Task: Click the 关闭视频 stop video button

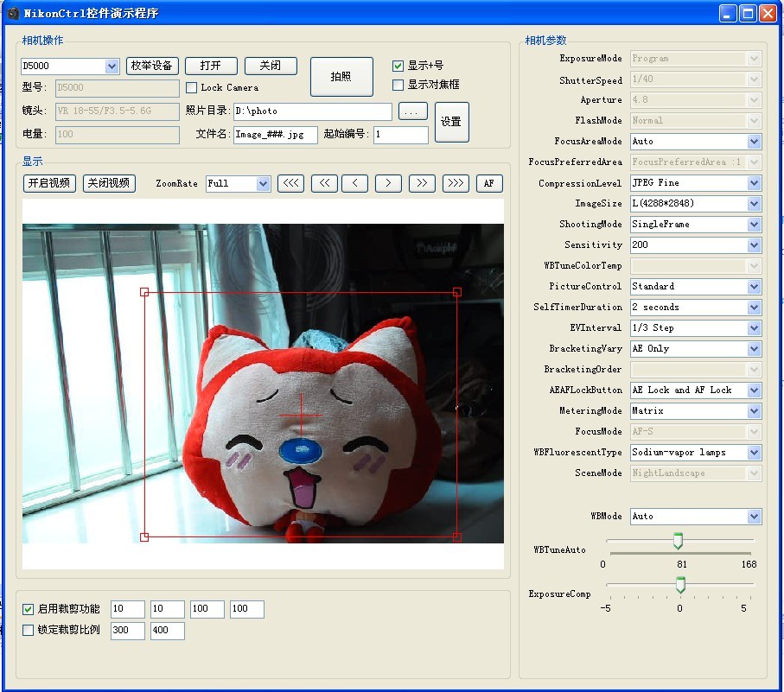Action: coord(108,183)
